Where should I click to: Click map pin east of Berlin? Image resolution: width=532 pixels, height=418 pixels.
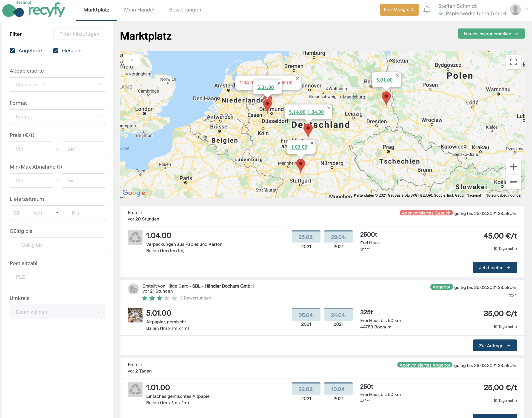pos(386,97)
